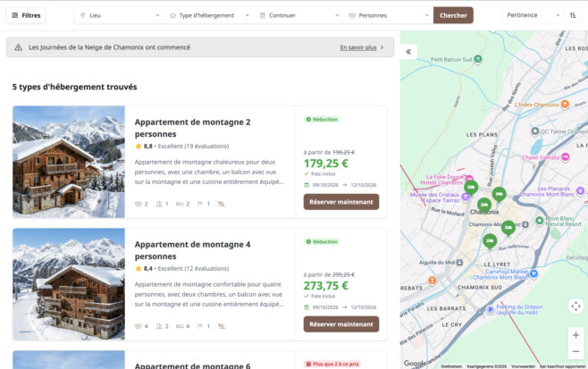Click the warning triangle icon in the notice banner
The image size is (588, 369).
point(18,47)
